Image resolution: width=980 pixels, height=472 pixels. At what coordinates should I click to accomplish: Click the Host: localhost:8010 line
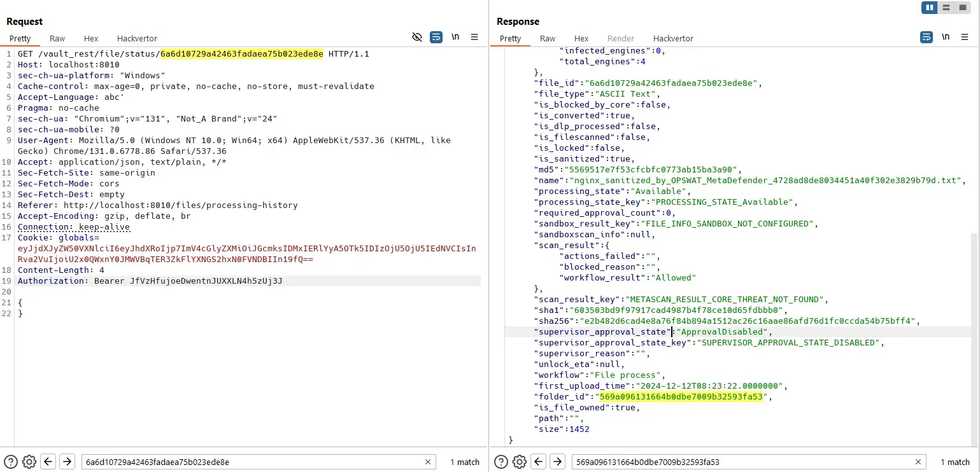pos(68,65)
